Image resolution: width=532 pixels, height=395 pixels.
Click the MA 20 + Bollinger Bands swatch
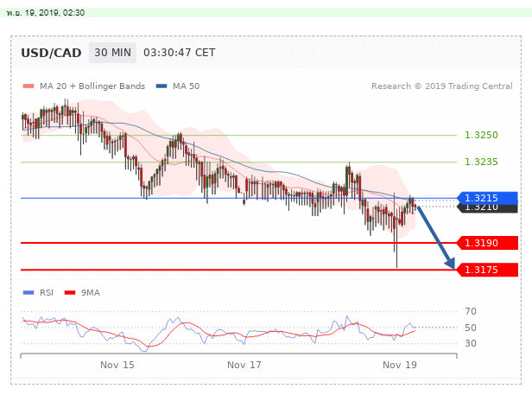[x=28, y=86]
